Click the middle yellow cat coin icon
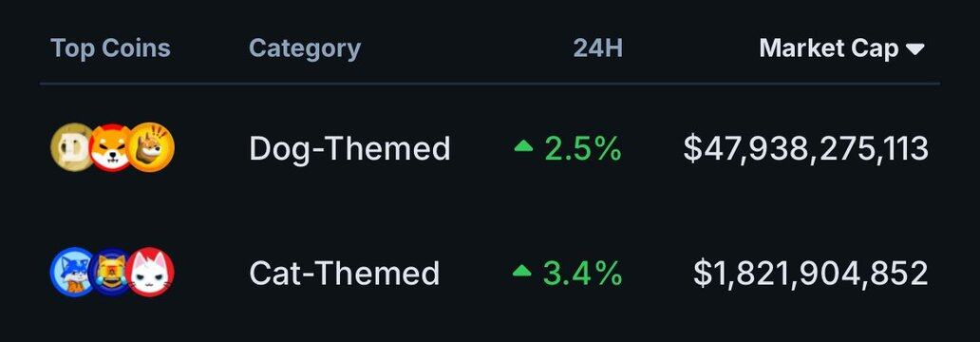This screenshot has height=342, width=980. click(x=111, y=272)
